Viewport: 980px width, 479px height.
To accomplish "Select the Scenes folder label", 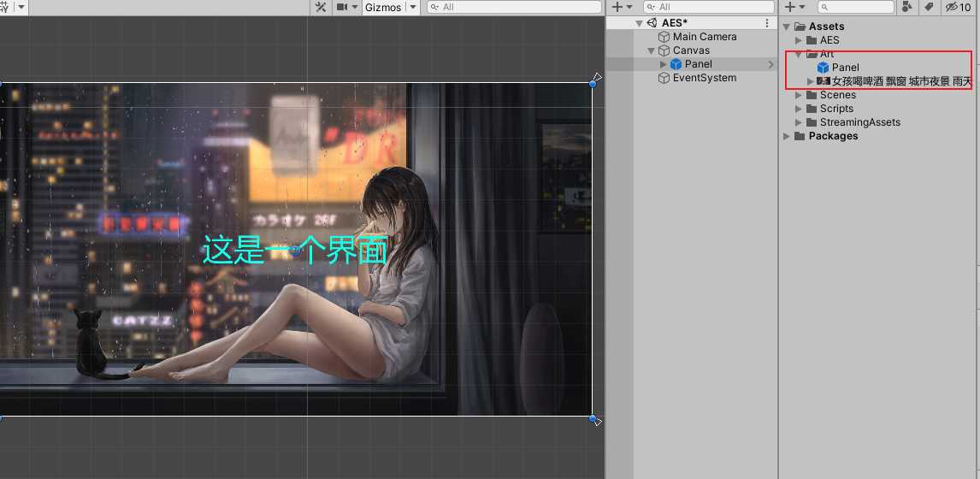I will (837, 95).
